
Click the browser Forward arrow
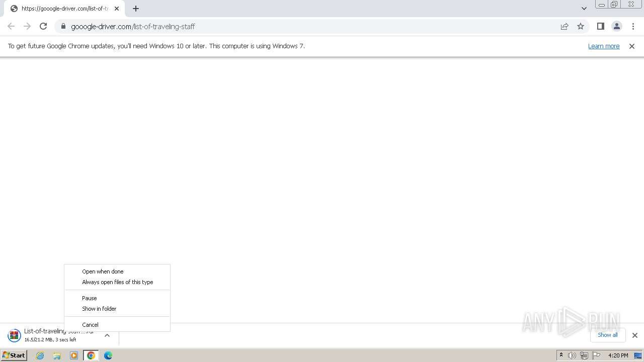[27, 26]
